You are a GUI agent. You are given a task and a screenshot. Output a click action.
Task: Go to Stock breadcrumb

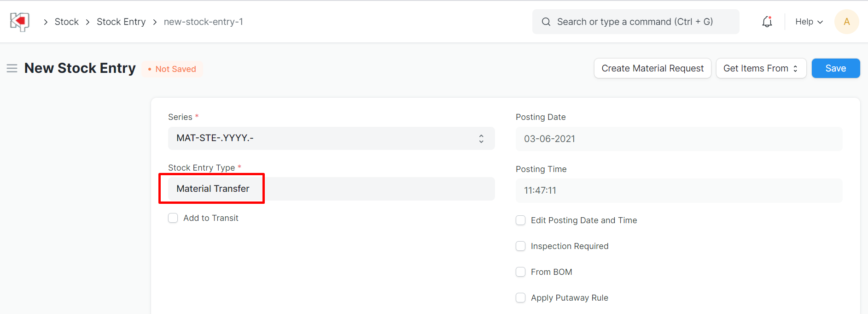pos(67,22)
